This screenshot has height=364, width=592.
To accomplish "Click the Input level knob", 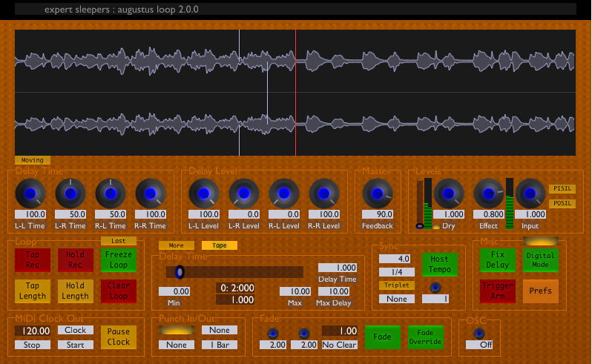I will pos(530,193).
